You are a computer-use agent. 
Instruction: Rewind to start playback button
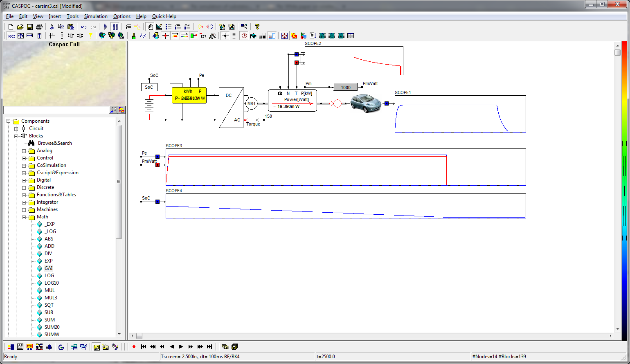pyautogui.click(x=144, y=347)
